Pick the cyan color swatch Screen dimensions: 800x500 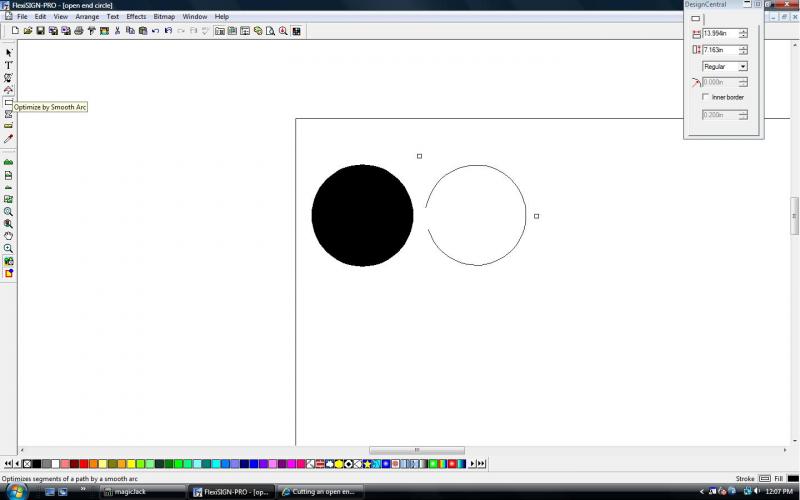pyautogui.click(x=216, y=464)
